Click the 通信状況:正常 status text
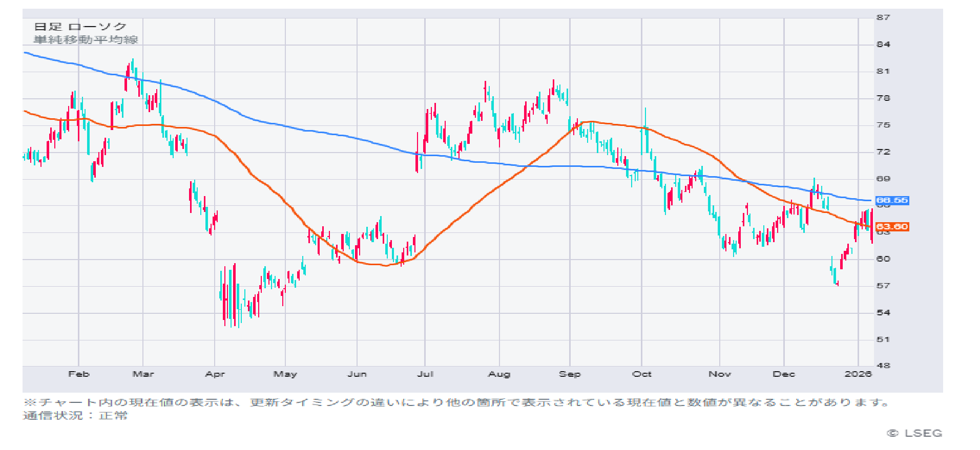Screen dimensions: 980x450 tap(75, 416)
